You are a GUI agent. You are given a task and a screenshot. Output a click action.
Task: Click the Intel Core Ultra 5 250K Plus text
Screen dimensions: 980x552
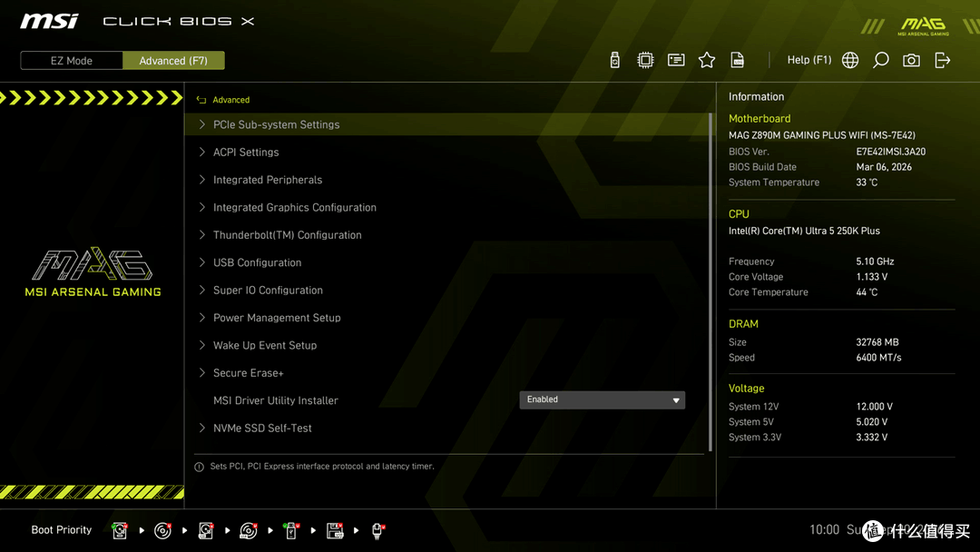[x=804, y=231]
